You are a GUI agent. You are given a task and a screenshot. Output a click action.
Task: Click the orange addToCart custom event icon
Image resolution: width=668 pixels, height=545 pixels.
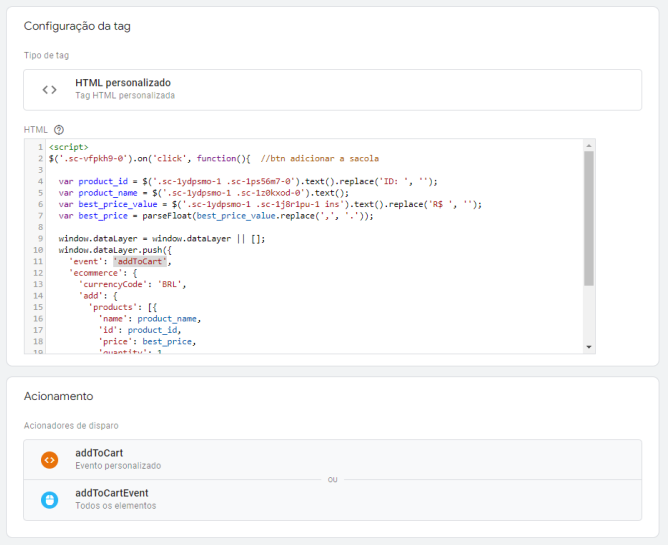tap(49, 460)
